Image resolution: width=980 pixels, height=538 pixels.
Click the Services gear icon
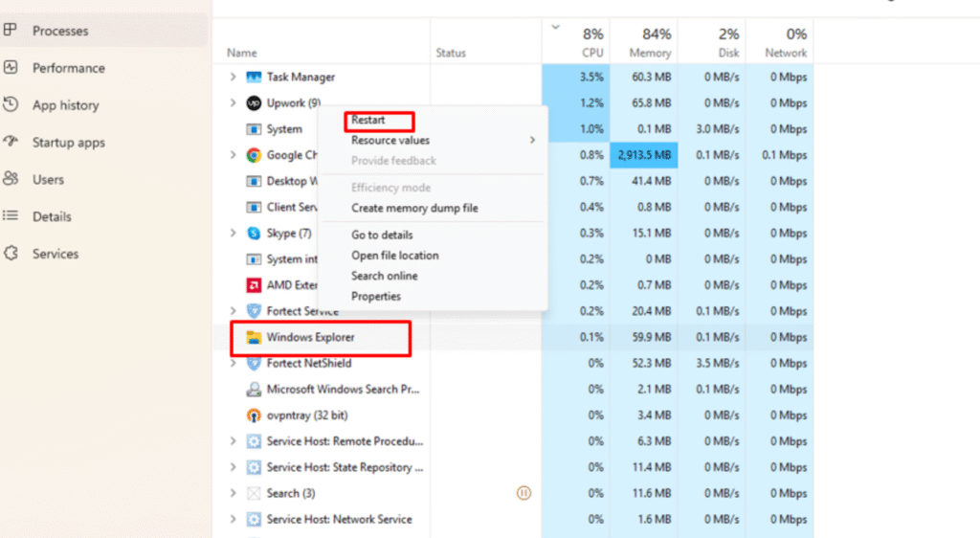[10, 253]
